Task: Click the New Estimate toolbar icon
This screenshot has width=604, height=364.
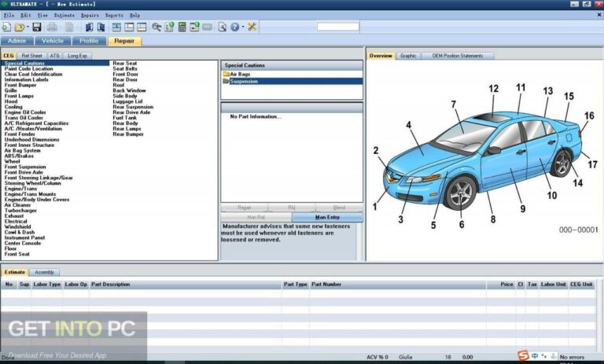Action: [x=6, y=27]
